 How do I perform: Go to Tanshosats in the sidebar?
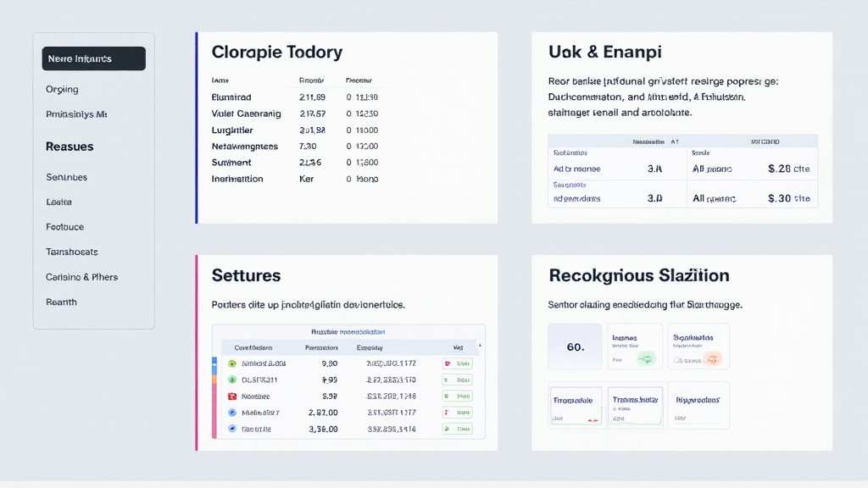(x=71, y=252)
